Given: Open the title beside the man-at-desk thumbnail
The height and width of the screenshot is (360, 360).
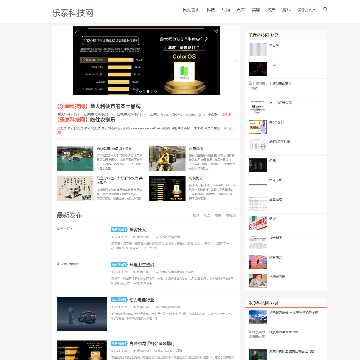Looking at the screenshot, I should (x=277, y=277).
